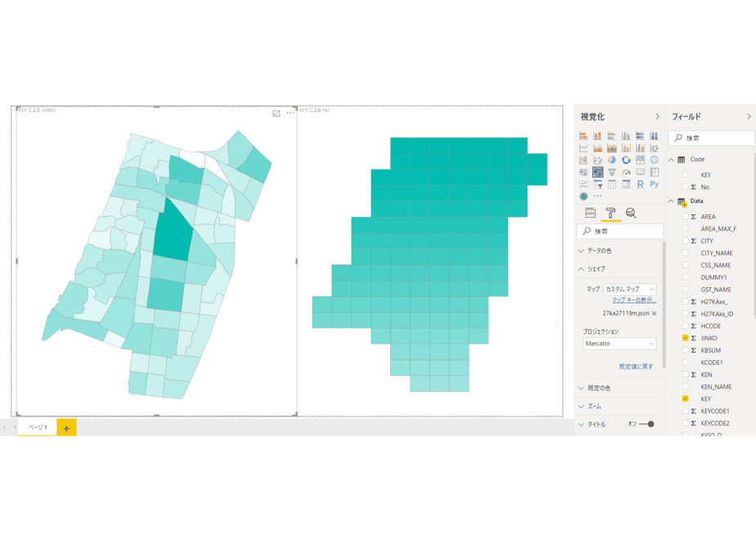The height and width of the screenshot is (540, 756).
Task: Click the マップ キーの表示 link
Action: coord(634,300)
